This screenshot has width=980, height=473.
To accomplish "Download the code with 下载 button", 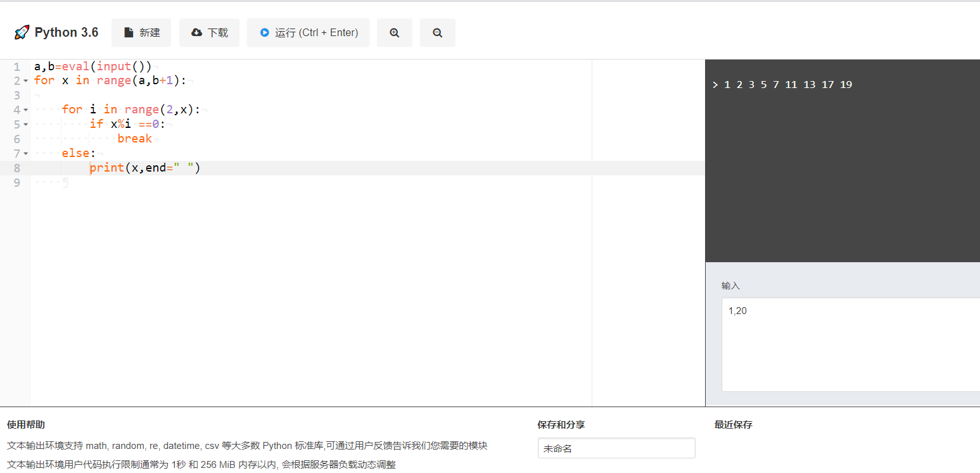I will tap(209, 32).
